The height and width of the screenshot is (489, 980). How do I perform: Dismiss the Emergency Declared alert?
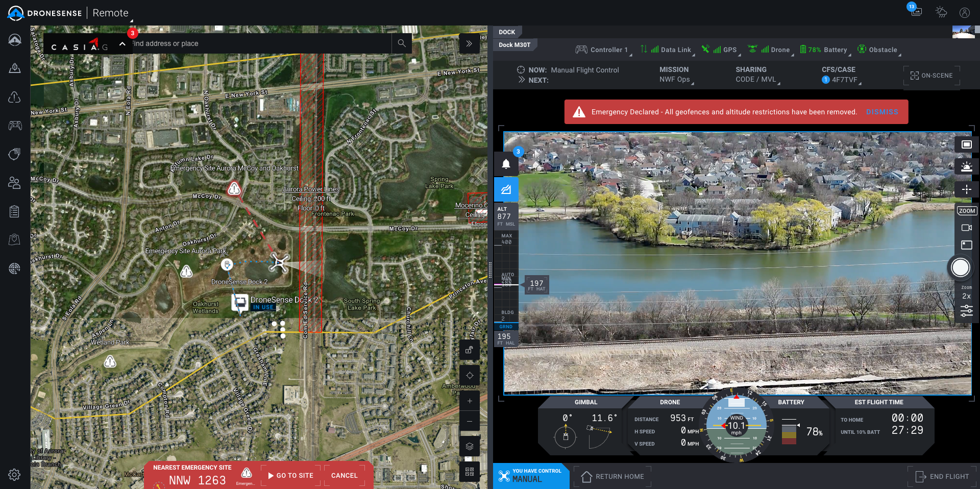pos(881,112)
